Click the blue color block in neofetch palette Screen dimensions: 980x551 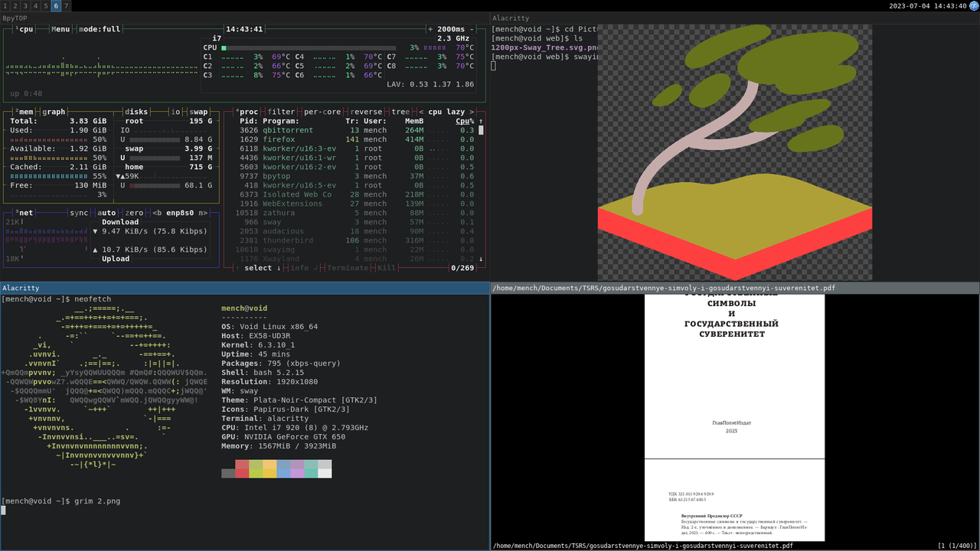click(283, 468)
